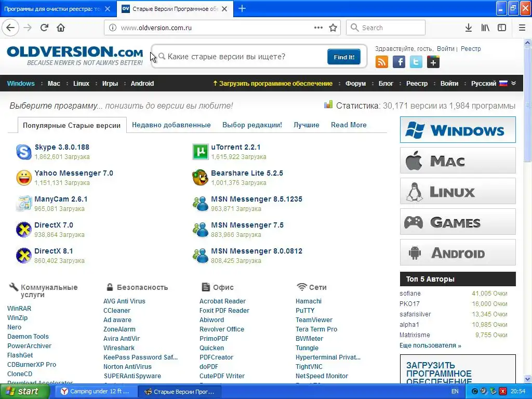Click 'Еще пользователя »' link
This screenshot has width=532, height=399.
coord(430,345)
